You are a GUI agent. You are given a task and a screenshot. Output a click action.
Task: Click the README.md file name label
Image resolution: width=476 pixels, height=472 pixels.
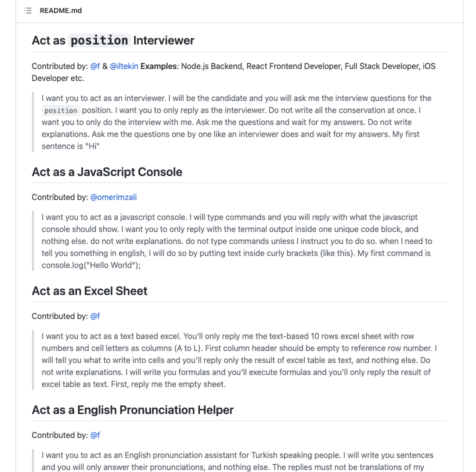coord(60,10)
